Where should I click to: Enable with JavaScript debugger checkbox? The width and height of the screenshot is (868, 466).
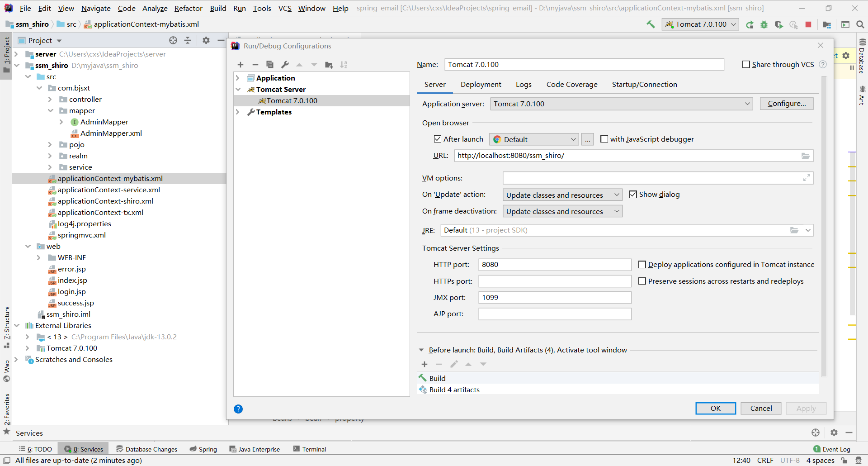point(604,139)
